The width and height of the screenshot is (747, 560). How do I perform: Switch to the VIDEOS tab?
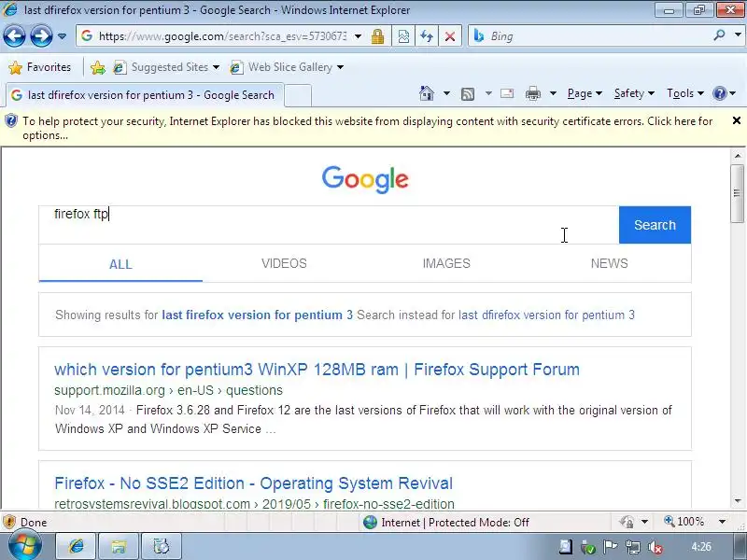click(x=284, y=263)
